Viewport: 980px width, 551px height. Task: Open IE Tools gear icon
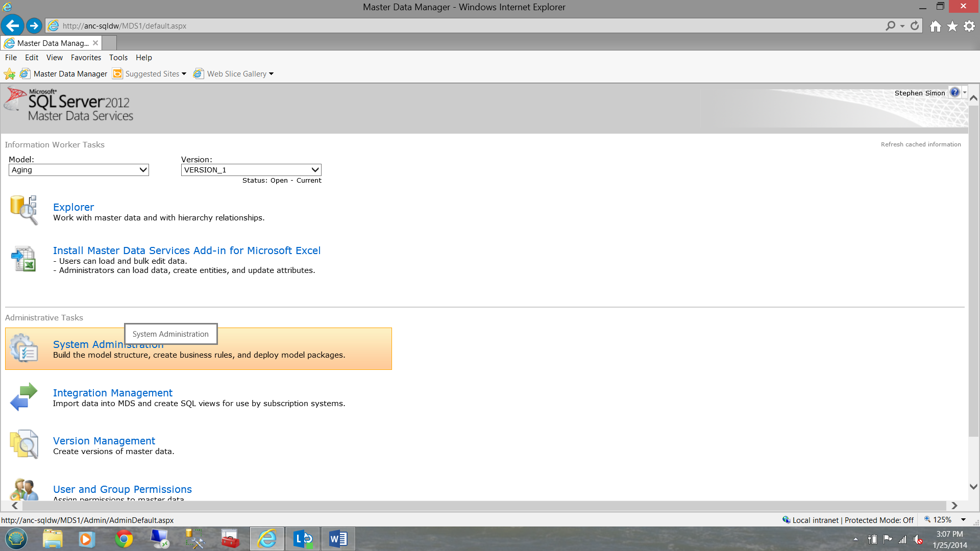click(969, 26)
